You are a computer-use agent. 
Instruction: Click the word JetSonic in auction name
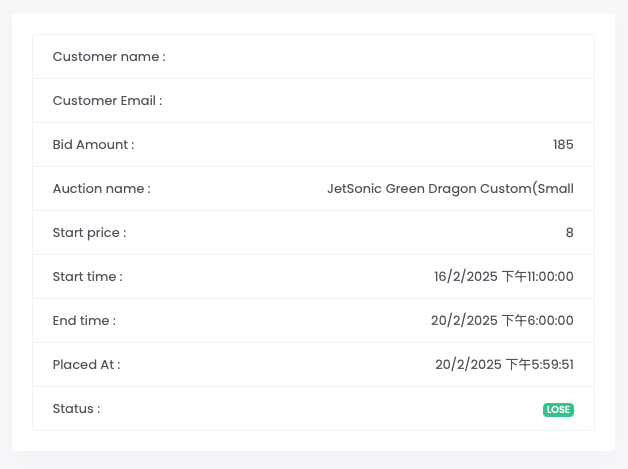tap(354, 189)
